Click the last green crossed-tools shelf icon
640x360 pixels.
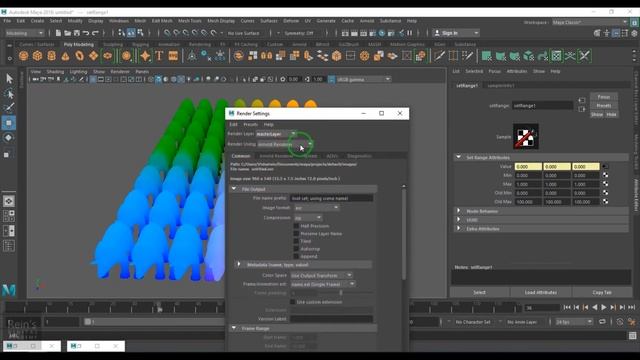point(584,56)
